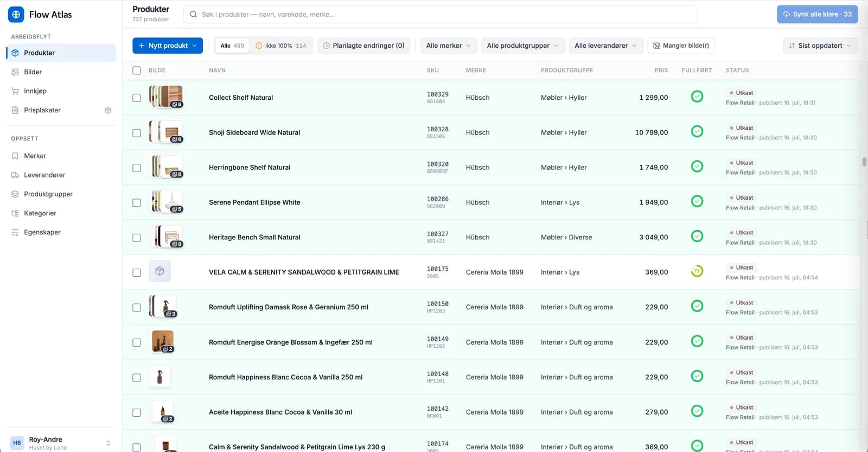Open the Nytt produkt dropdown
The height and width of the screenshot is (452, 868).
click(x=168, y=46)
